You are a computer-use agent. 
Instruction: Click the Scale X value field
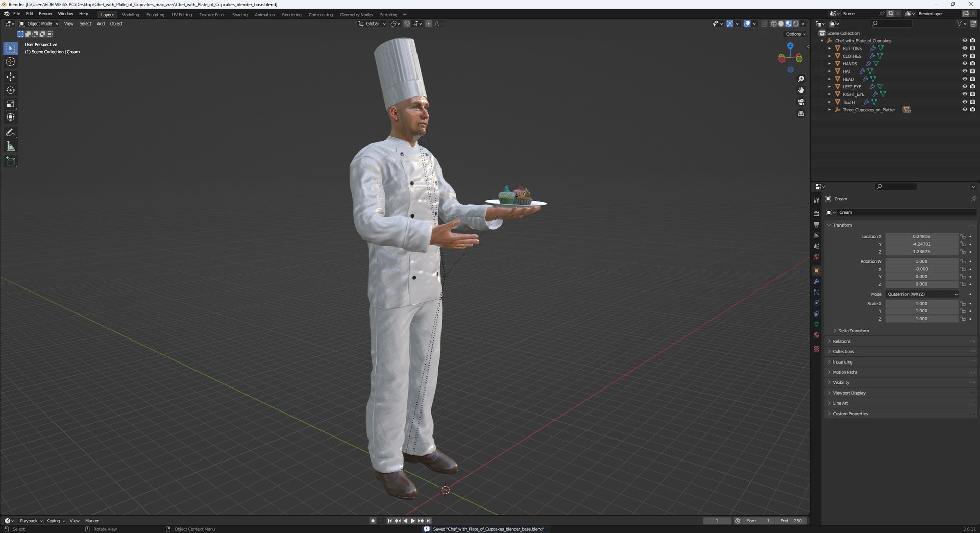pyautogui.click(x=922, y=303)
